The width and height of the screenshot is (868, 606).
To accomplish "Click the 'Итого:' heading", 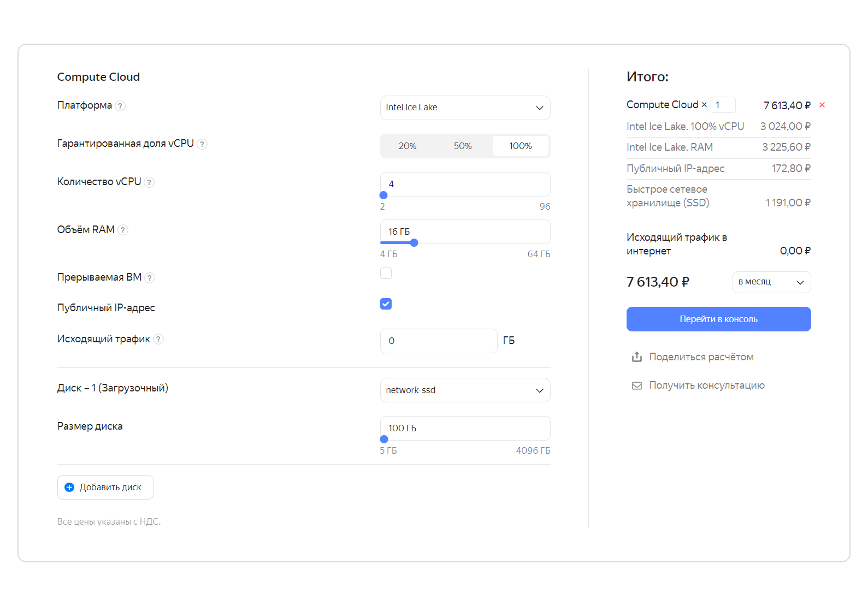I will click(x=648, y=77).
